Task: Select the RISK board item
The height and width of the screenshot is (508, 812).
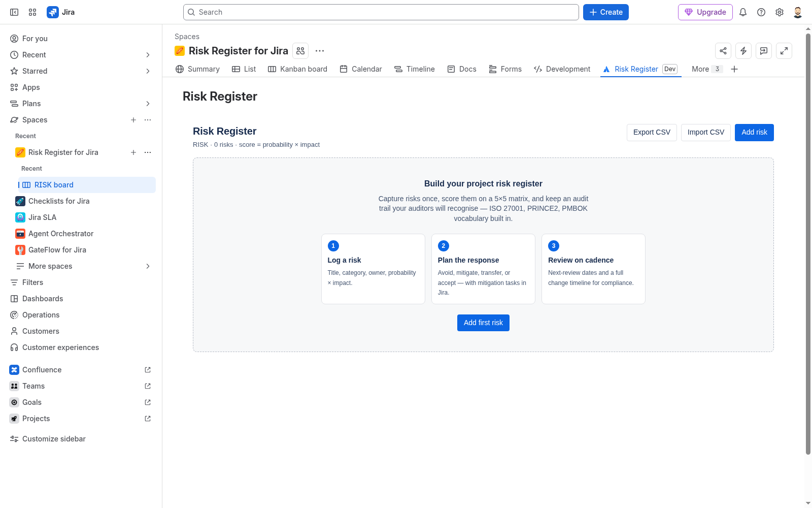Action: pos(87,185)
